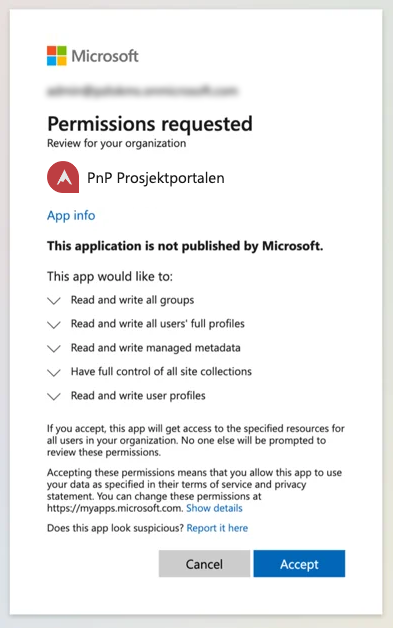The image size is (393, 628).
Task: Click the blurred account email address
Action: point(143,91)
